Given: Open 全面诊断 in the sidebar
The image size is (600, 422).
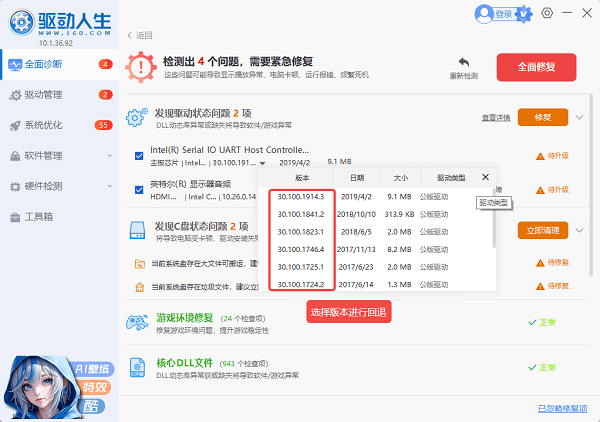Looking at the screenshot, I should pyautogui.click(x=45, y=65).
